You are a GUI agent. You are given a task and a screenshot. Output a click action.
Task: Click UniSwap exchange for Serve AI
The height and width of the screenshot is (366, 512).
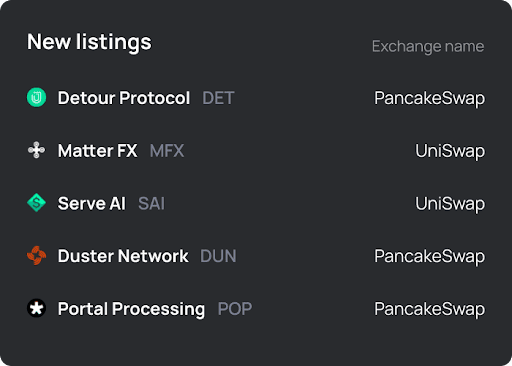450,204
